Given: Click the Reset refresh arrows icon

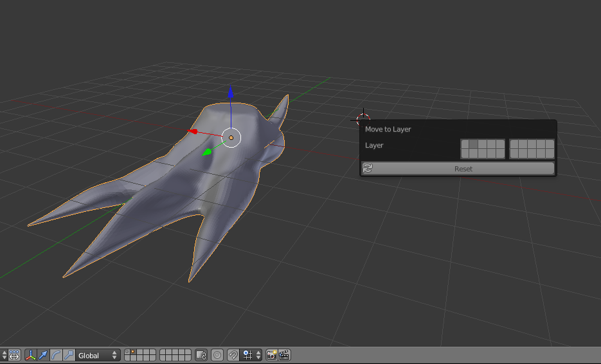Looking at the screenshot, I should pos(368,168).
